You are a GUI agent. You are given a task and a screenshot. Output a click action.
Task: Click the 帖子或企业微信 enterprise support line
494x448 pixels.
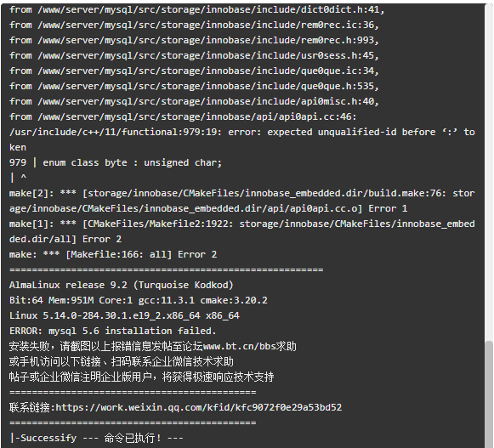pyautogui.click(x=141, y=377)
